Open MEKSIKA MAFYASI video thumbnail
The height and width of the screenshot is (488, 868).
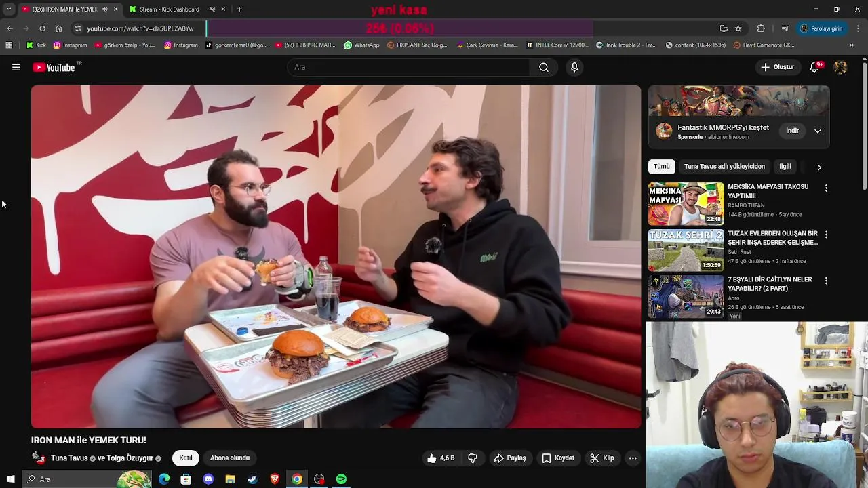[x=686, y=204]
